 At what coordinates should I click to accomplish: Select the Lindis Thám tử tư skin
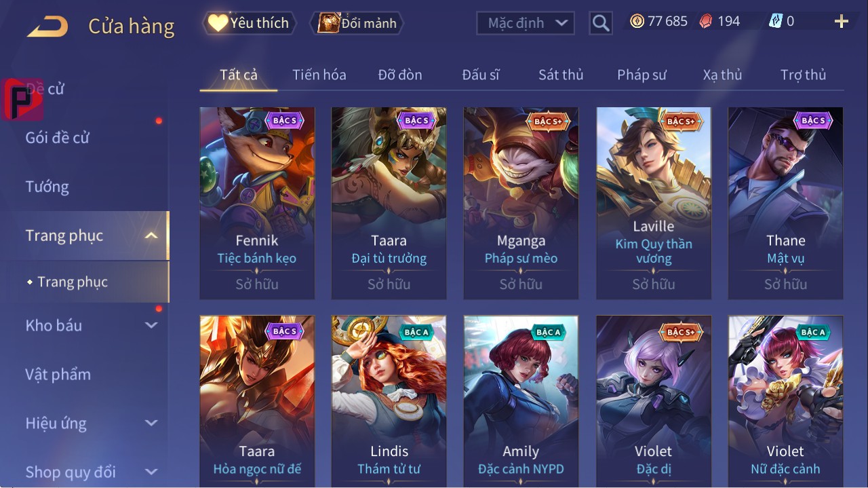(389, 401)
